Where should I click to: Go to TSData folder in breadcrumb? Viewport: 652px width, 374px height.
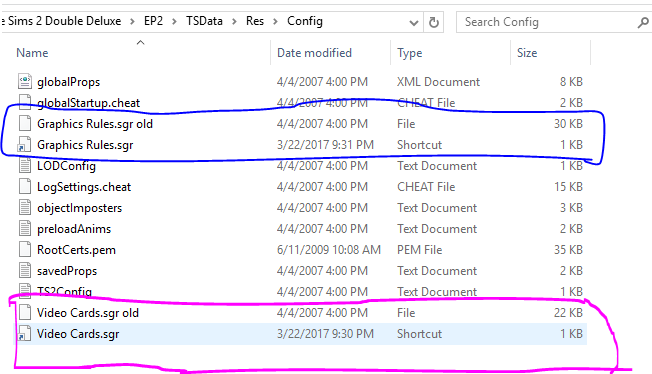pyautogui.click(x=204, y=21)
